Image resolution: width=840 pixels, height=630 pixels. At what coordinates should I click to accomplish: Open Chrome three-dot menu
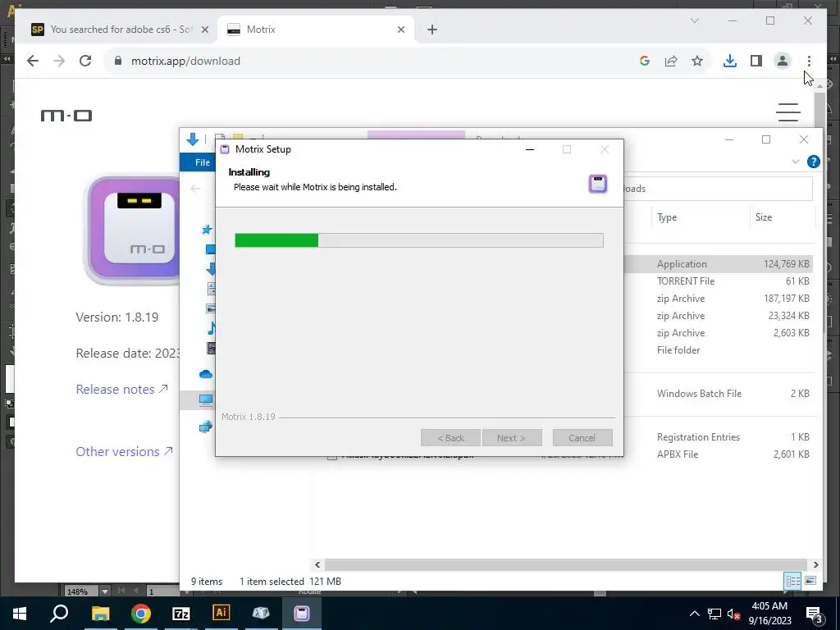809,61
